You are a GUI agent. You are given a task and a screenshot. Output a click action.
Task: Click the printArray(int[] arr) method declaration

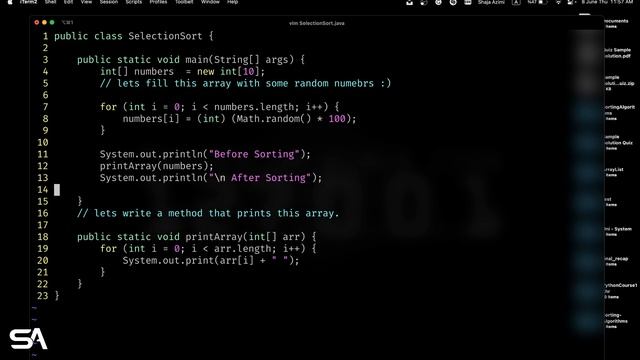[x=196, y=237]
